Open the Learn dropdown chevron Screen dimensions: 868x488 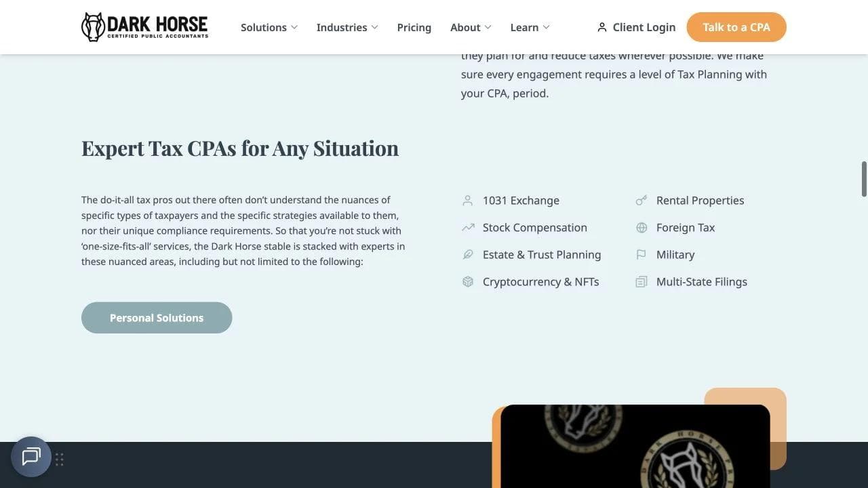(x=546, y=28)
